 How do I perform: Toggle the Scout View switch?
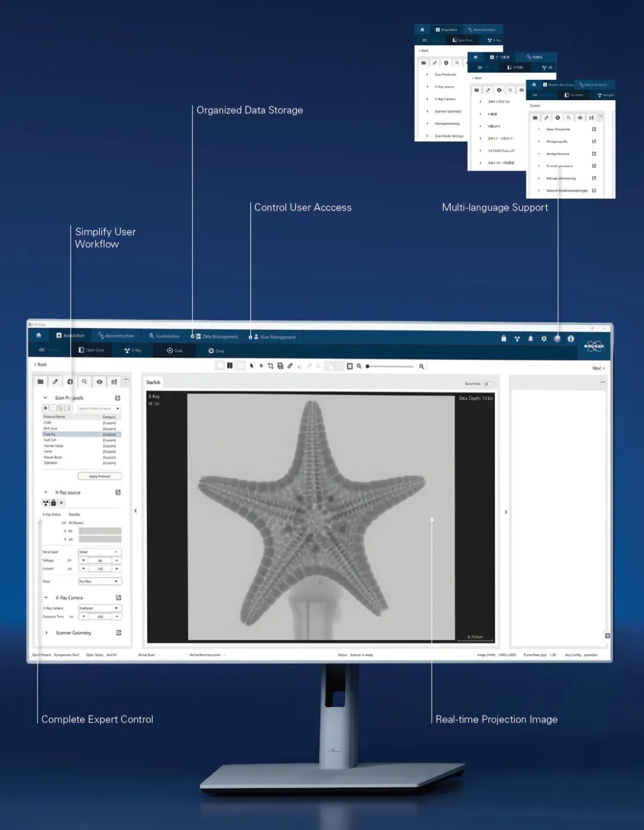pos(488,384)
